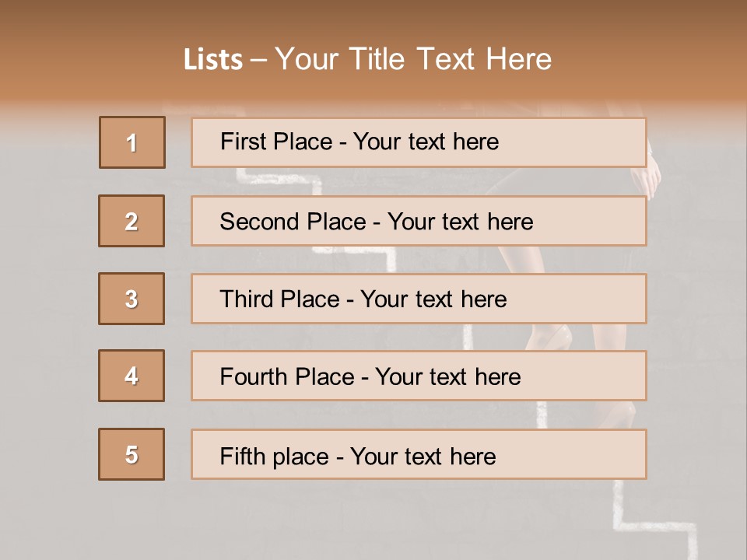Select the number 4 box
The width and height of the screenshot is (747, 560).
132,376
